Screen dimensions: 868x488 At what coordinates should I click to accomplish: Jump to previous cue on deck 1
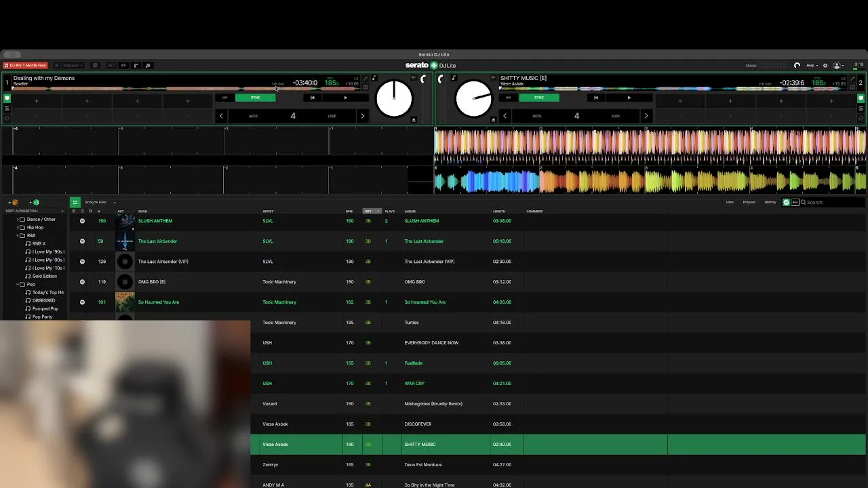pos(312,98)
